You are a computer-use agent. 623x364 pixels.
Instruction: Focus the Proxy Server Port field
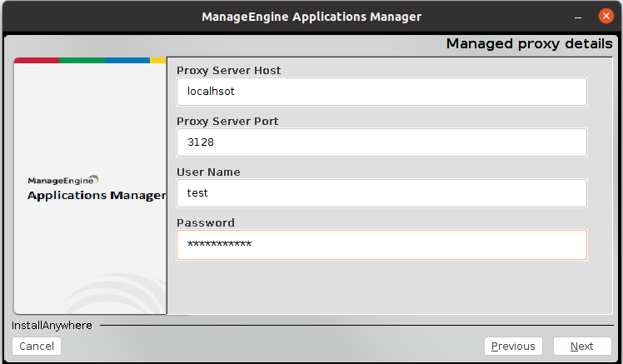[381, 142]
